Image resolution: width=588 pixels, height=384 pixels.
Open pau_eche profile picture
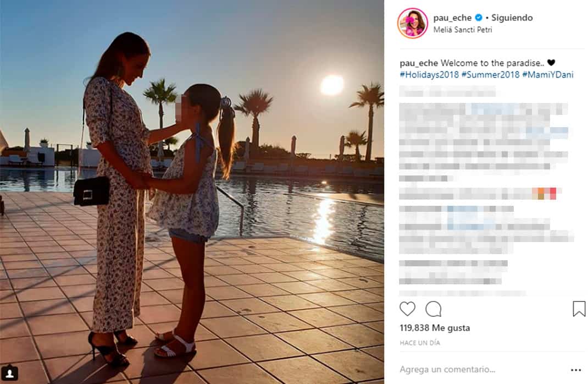click(413, 23)
